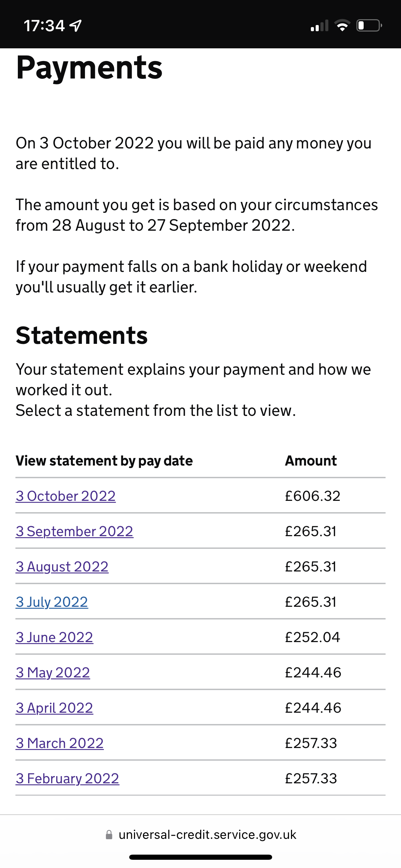Select the 3 July 2022 statement link

[52, 602]
